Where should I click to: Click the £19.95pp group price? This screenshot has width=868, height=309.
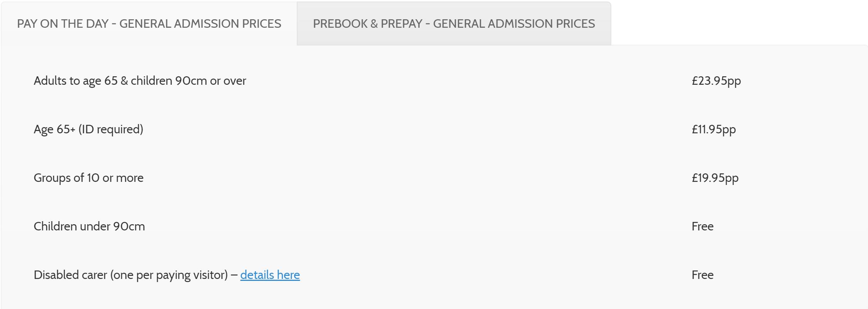715,178
